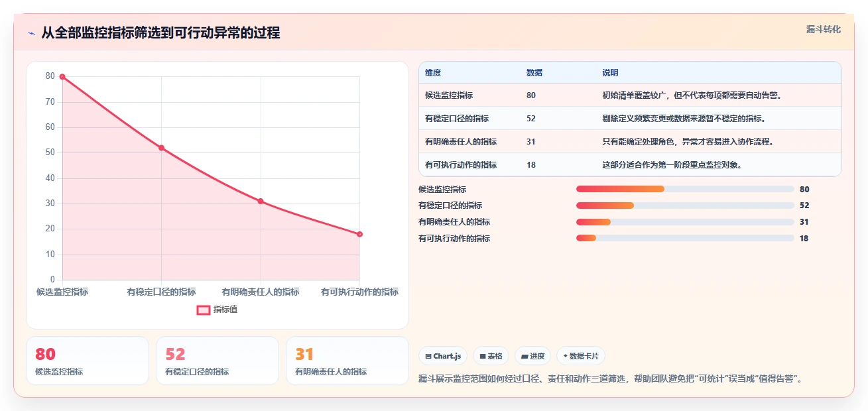This screenshot has height=411, width=868.
Task: Click the footer note starting 漏斗展示监控范围
Action: pos(611,379)
